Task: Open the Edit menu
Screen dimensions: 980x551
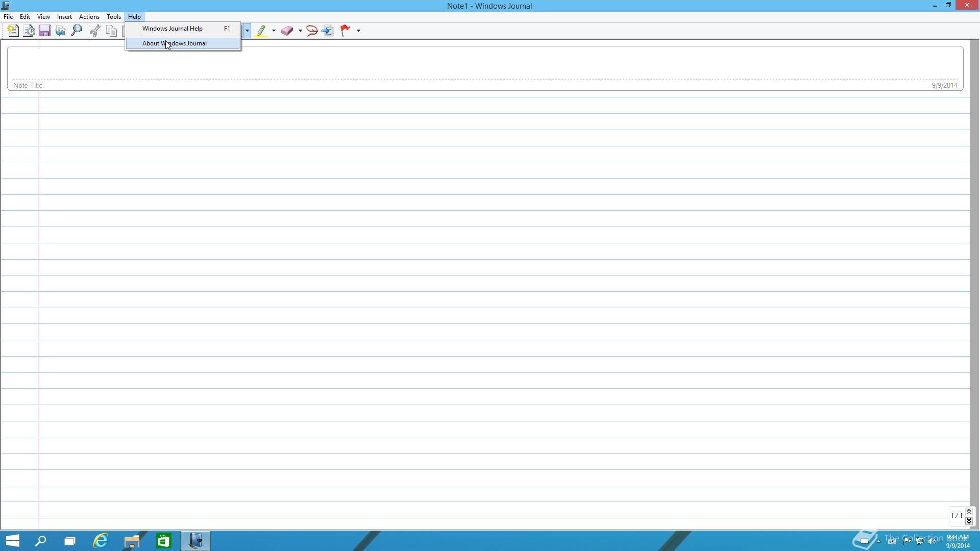Action: [x=24, y=17]
